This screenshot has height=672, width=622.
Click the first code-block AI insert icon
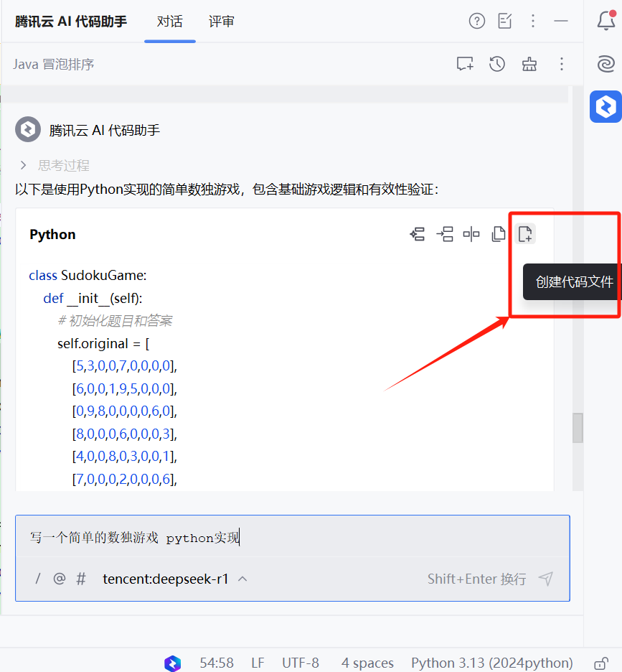[418, 234]
